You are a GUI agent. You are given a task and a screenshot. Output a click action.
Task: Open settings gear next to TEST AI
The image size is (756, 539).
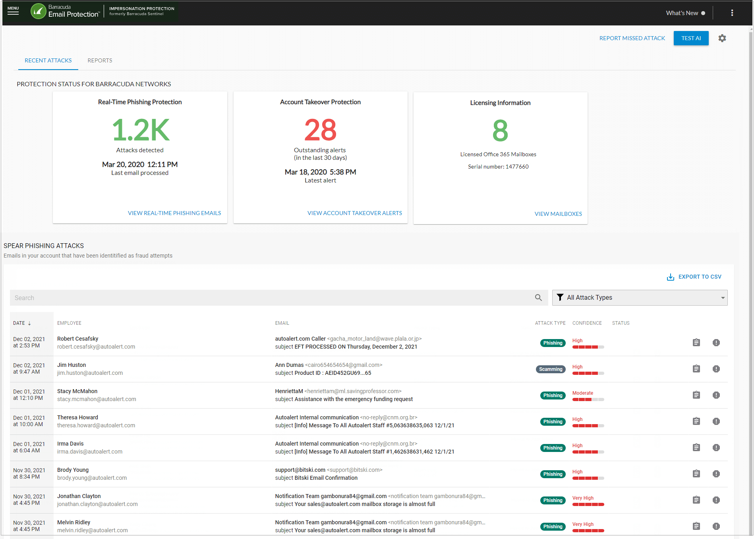pos(722,38)
